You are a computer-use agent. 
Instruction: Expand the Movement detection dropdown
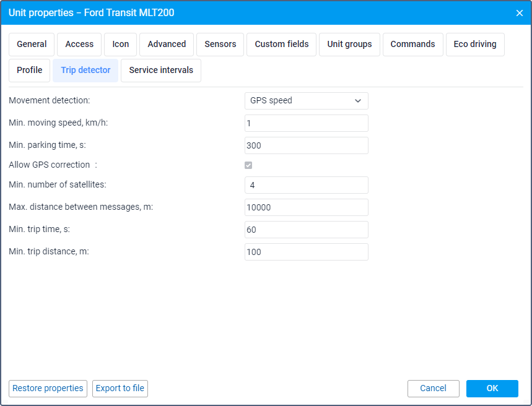click(307, 101)
